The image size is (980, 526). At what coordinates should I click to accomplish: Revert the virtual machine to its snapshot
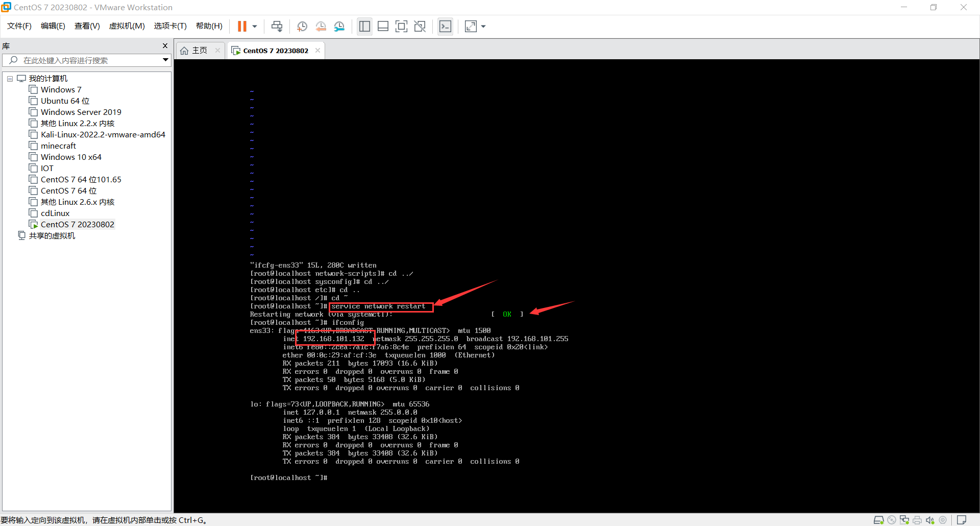point(321,27)
